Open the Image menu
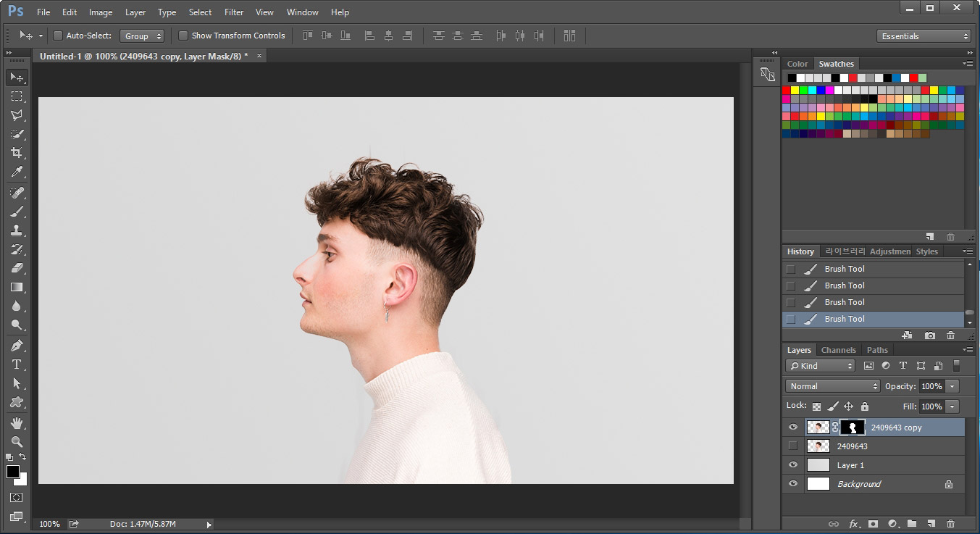Viewport: 980px width, 534px height. 101,12
